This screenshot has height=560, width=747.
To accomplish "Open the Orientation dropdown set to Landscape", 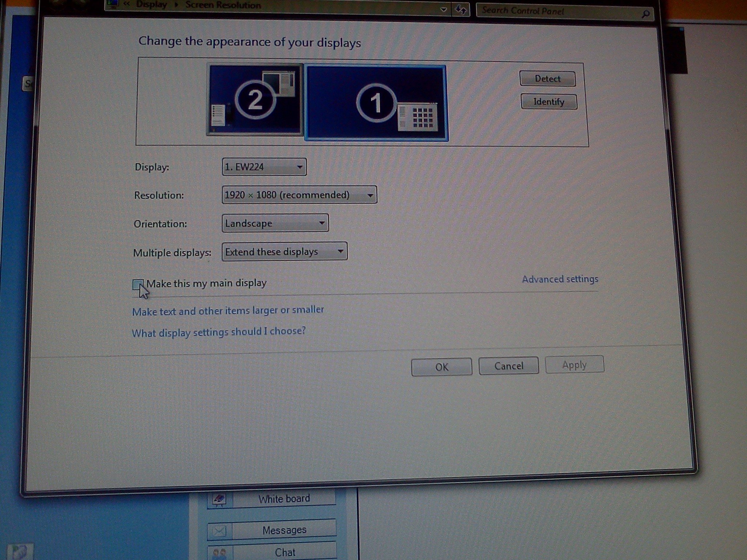I will [x=275, y=223].
